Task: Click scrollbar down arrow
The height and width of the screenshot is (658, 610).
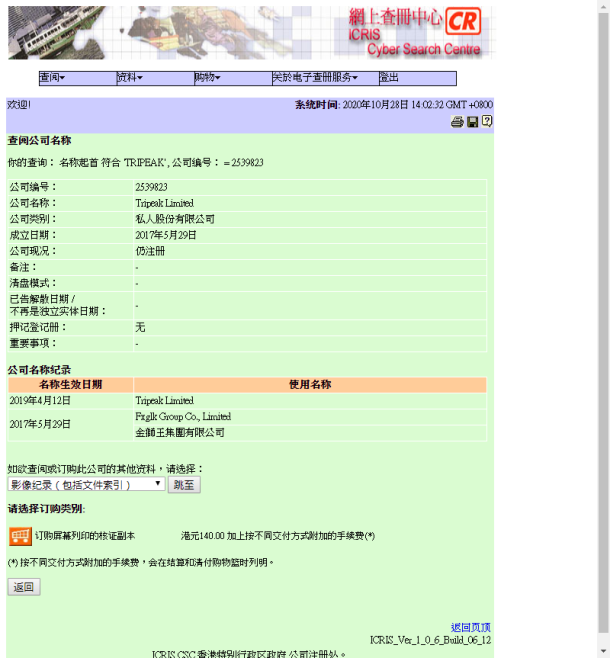Action: 604,651
